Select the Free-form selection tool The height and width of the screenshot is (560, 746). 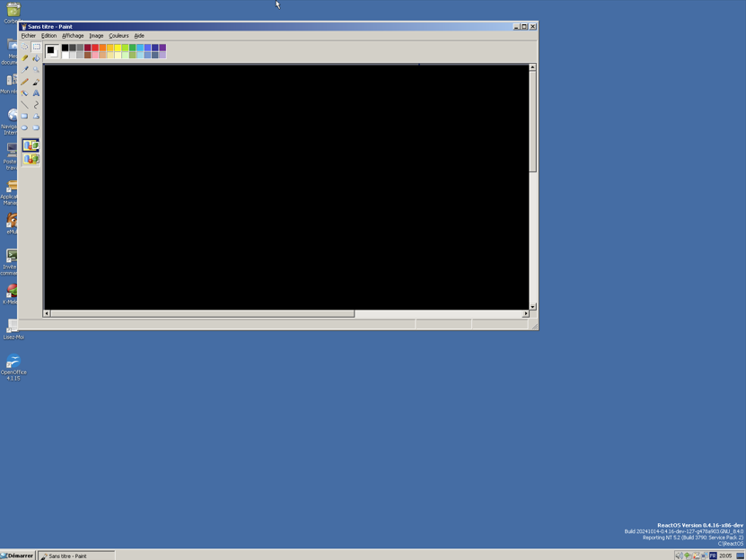(x=24, y=47)
